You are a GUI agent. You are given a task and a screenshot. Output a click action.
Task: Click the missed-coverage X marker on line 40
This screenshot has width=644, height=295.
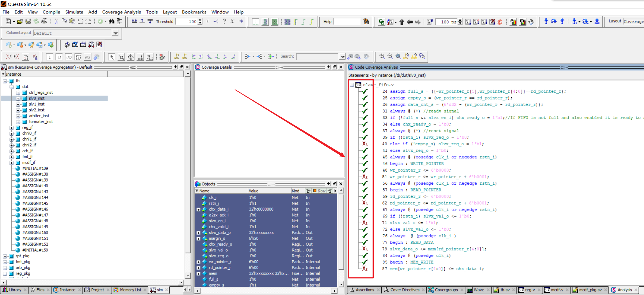coord(364,144)
